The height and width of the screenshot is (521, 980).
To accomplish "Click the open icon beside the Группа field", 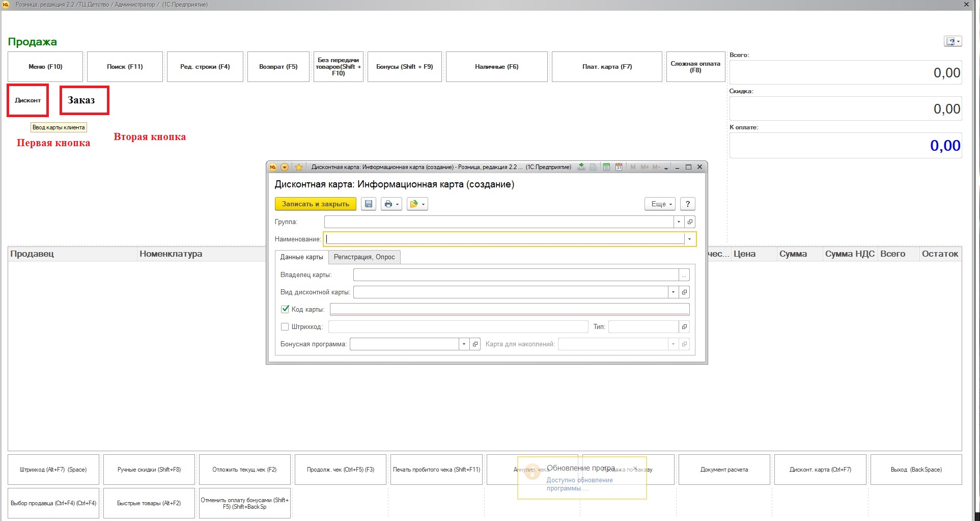I will pyautogui.click(x=690, y=222).
